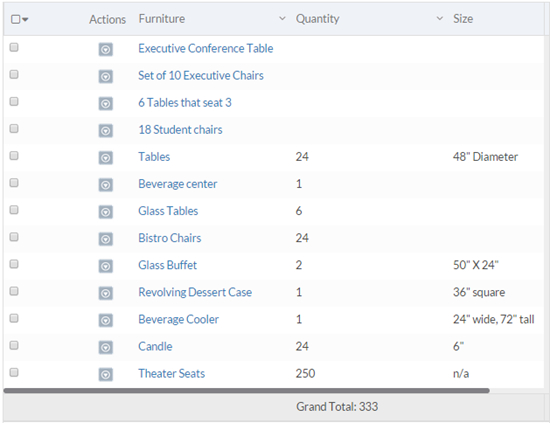
Task: Select the Tables row checkbox
Action: tap(14, 155)
